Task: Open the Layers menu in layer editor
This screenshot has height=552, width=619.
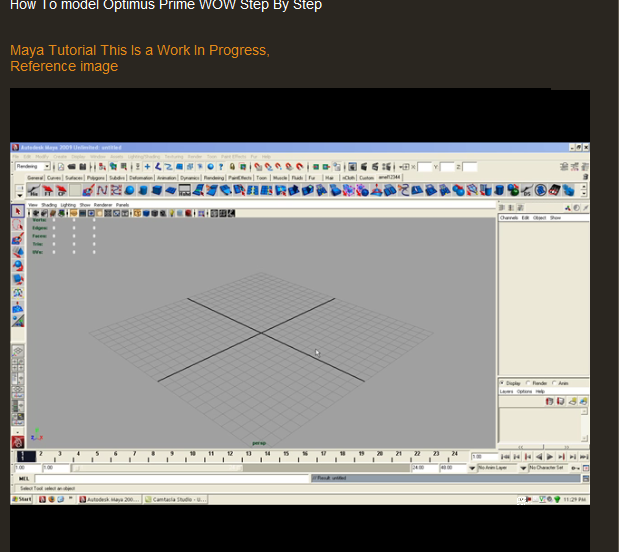Action: (x=506, y=391)
